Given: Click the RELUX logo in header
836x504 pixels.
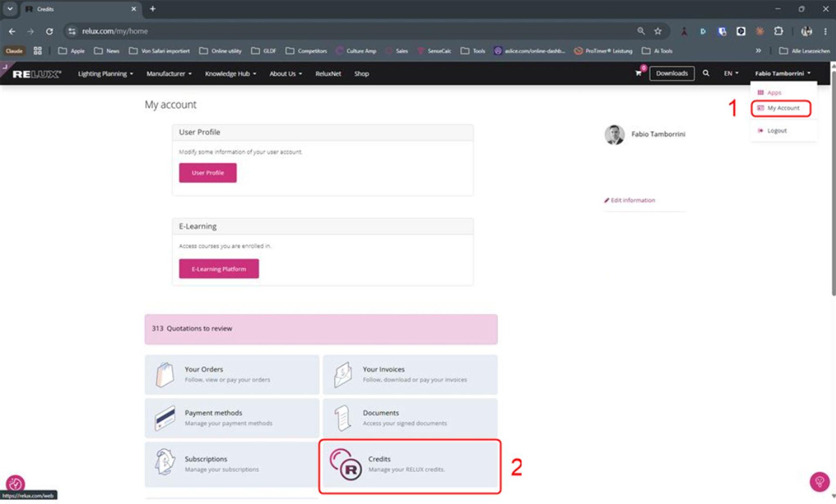Looking at the screenshot, I should (37, 74).
